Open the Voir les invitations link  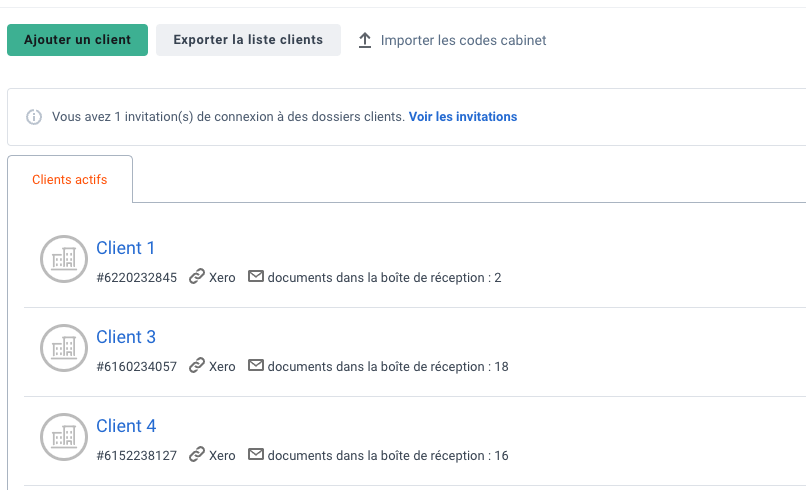click(x=463, y=117)
